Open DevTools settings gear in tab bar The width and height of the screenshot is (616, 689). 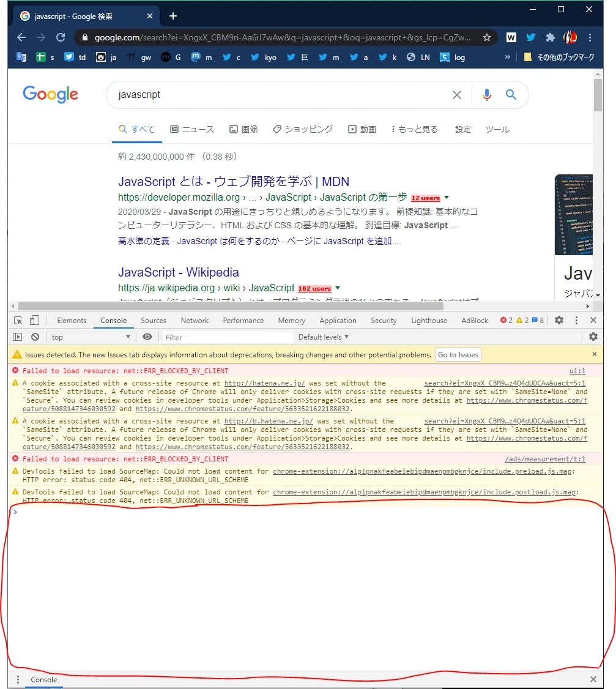[559, 321]
